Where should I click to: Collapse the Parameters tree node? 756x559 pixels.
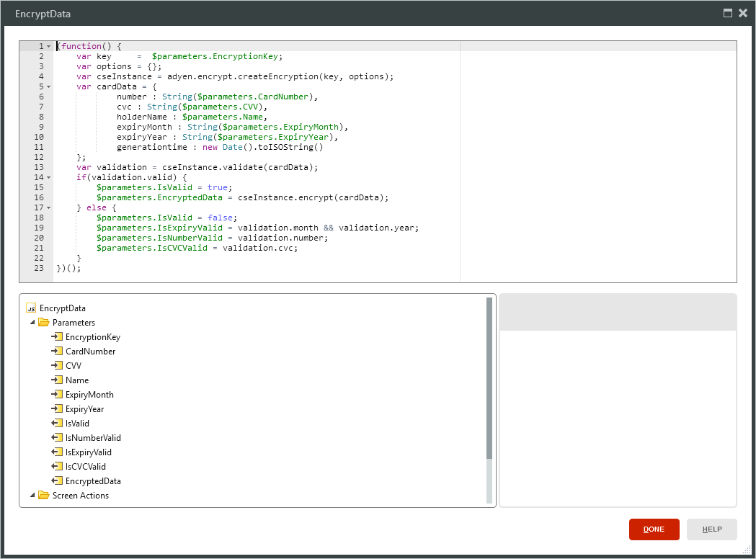(32, 323)
